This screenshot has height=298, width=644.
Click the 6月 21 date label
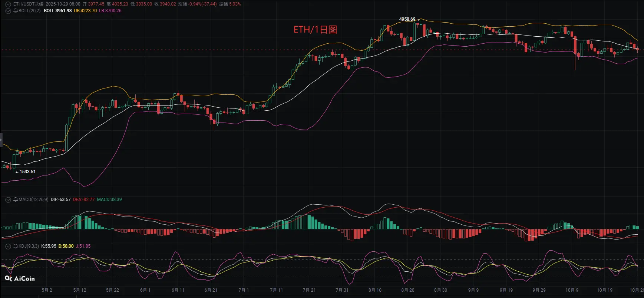(x=211, y=290)
